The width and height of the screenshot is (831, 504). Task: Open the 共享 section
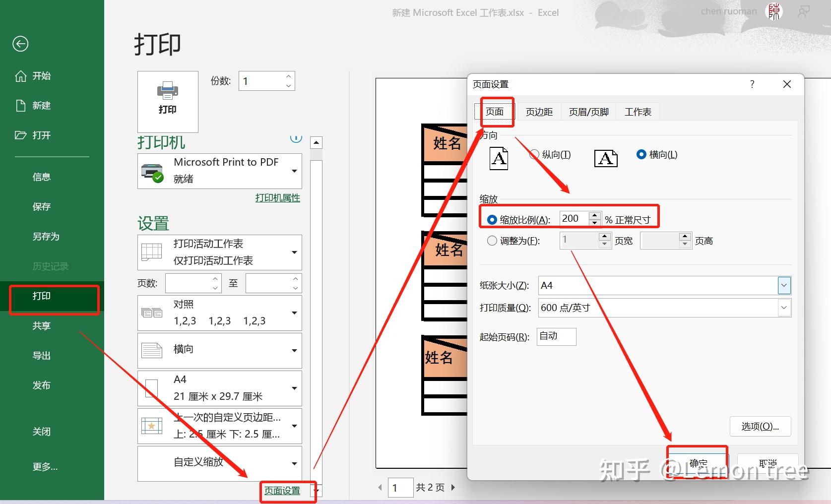click(42, 326)
